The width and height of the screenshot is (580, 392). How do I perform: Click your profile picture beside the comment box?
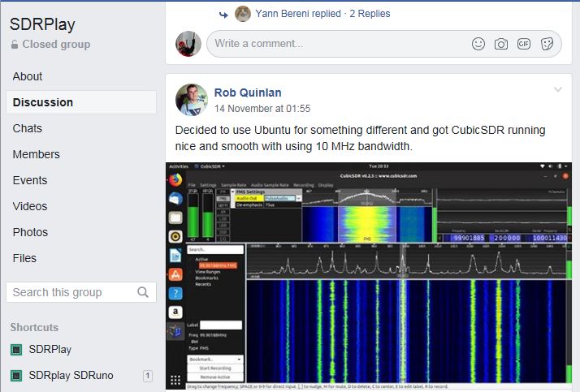coord(188,44)
